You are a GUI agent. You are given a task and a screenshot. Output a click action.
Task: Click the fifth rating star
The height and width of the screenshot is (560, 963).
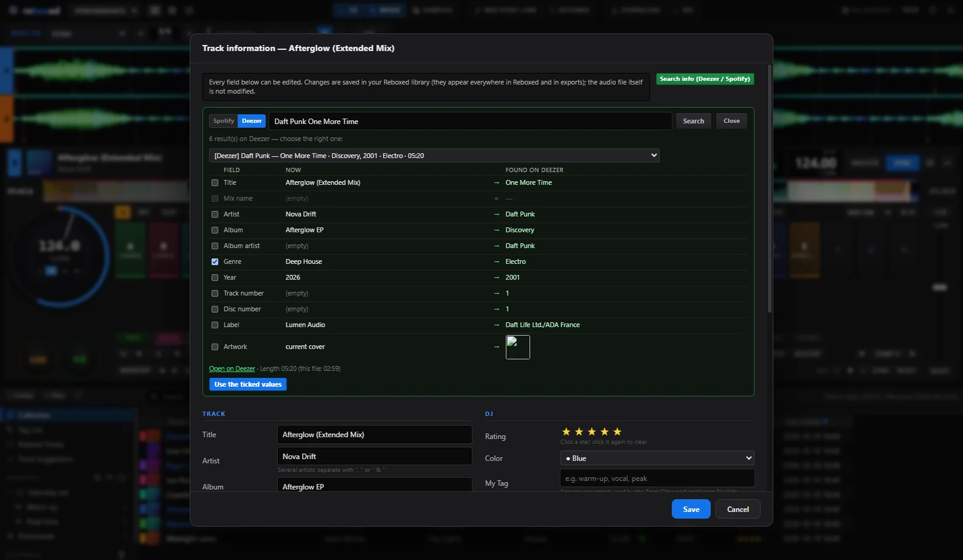tap(617, 432)
